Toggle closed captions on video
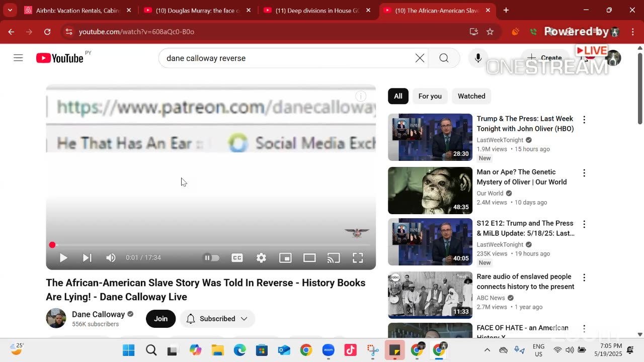The width and height of the screenshot is (644, 362). point(237,258)
